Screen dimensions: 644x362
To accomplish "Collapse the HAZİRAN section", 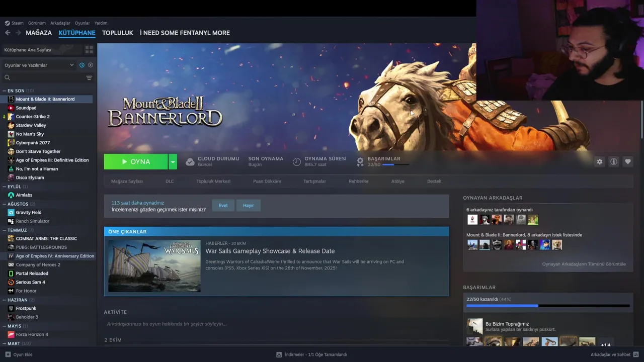I will coord(4,300).
